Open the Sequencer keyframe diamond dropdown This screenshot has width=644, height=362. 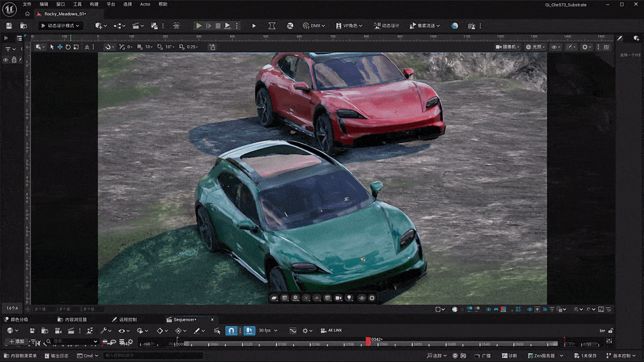click(163, 330)
